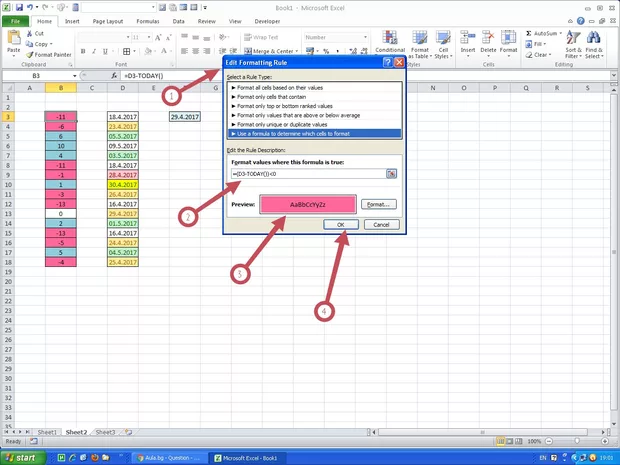620x465 pixels.
Task: Toggle Bold formatting
Action: 83,51
